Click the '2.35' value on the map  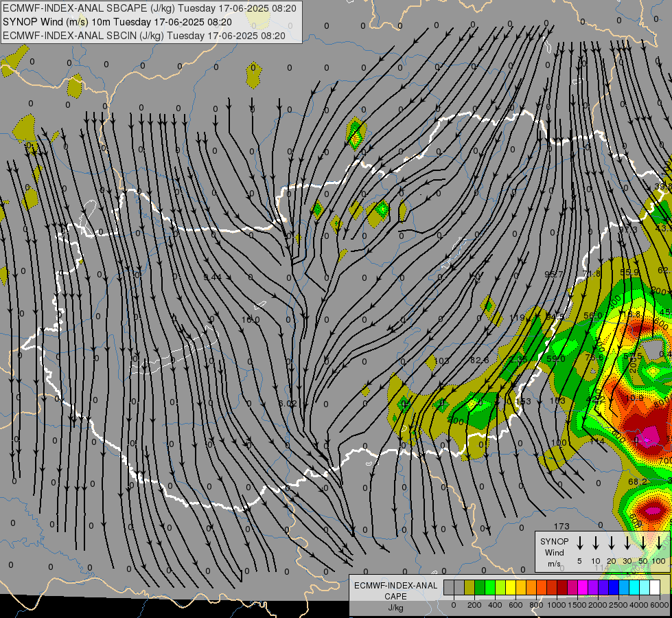point(518,359)
